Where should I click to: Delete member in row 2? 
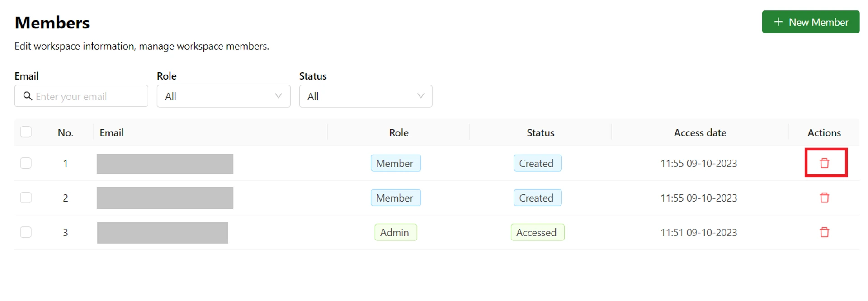click(x=824, y=198)
